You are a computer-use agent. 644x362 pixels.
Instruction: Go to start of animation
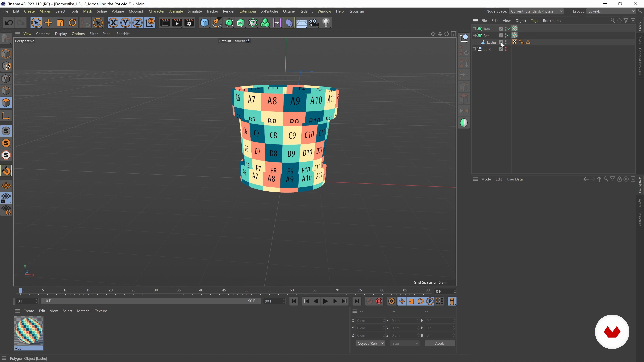point(294,301)
